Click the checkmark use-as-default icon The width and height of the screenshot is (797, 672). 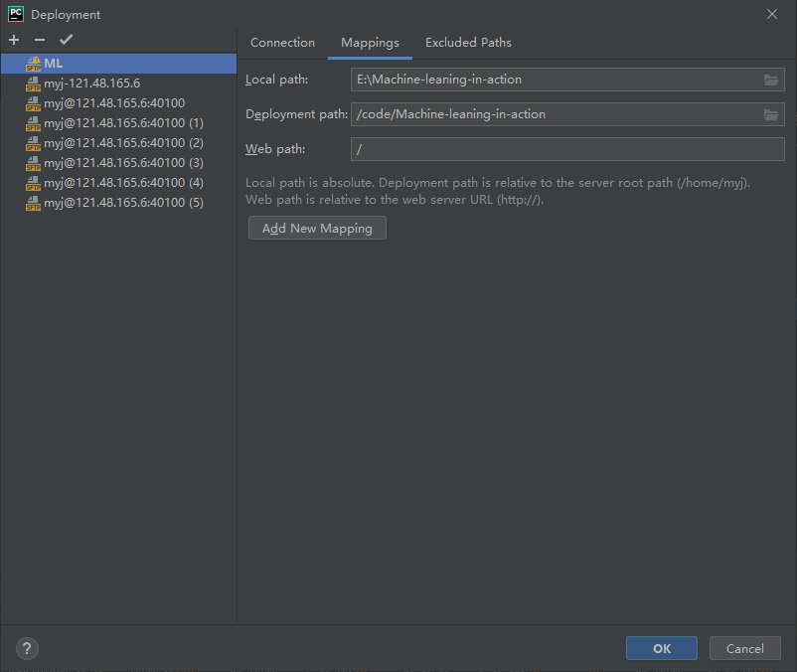(66, 40)
